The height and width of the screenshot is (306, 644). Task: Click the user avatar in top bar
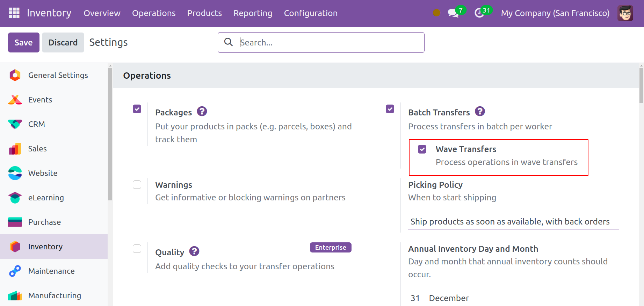(625, 13)
